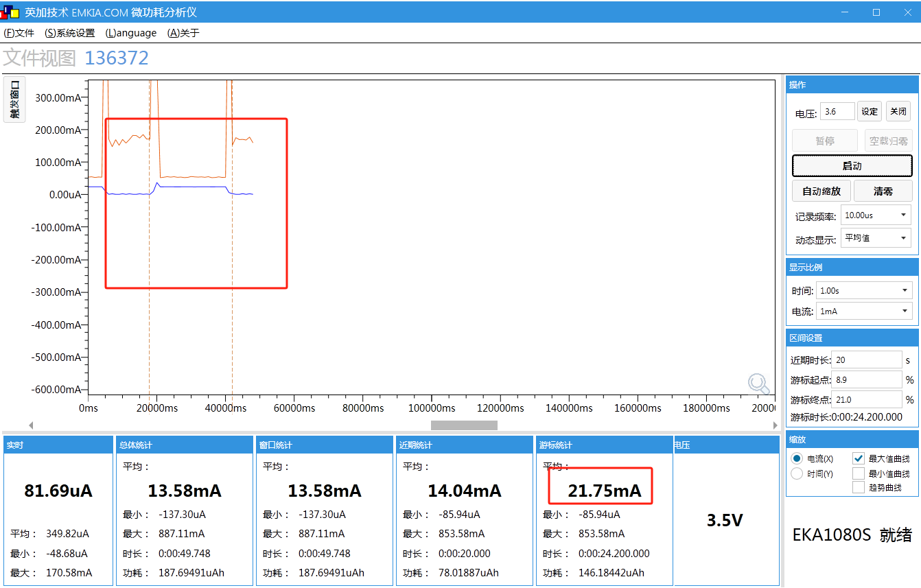Screen dimensions: 921x588
Task: Click the EKA1080S 就绪 status text
Action: coord(852,534)
